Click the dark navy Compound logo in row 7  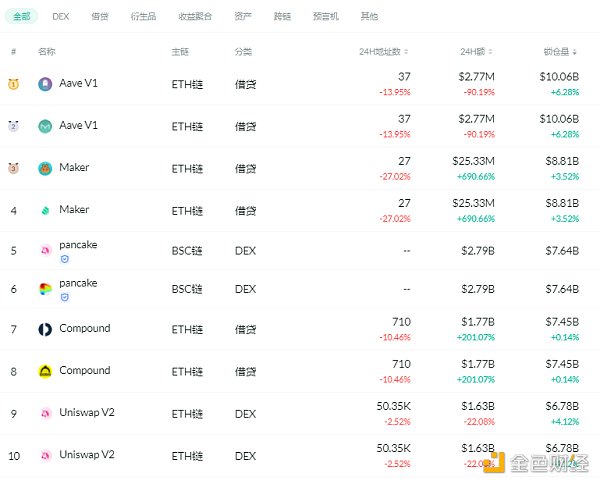click(45, 329)
